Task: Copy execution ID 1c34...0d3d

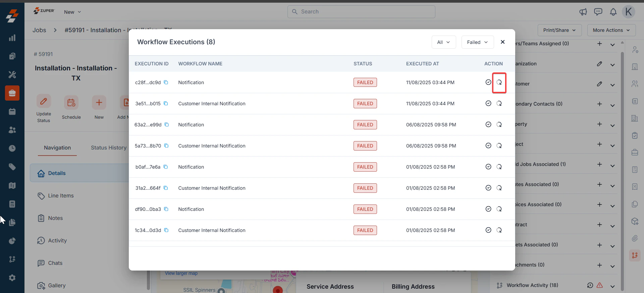Action: pos(166,230)
